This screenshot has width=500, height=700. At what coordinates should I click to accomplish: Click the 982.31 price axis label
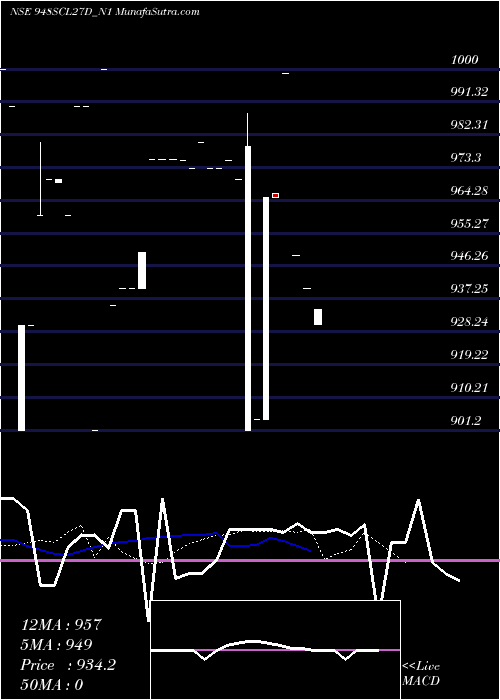click(469, 125)
